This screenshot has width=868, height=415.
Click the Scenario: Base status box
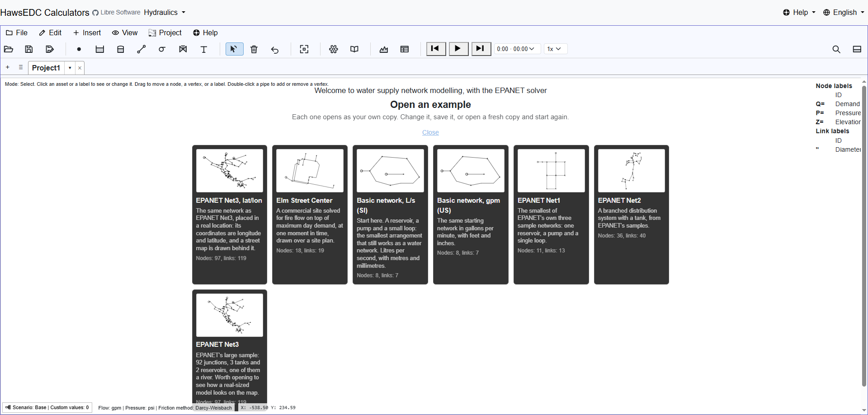coord(47,407)
